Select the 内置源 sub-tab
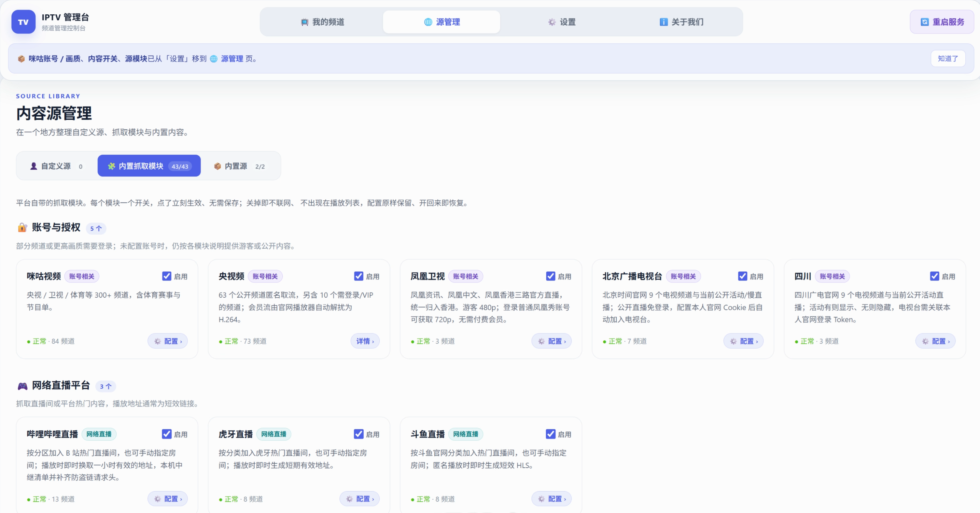 [x=240, y=166]
